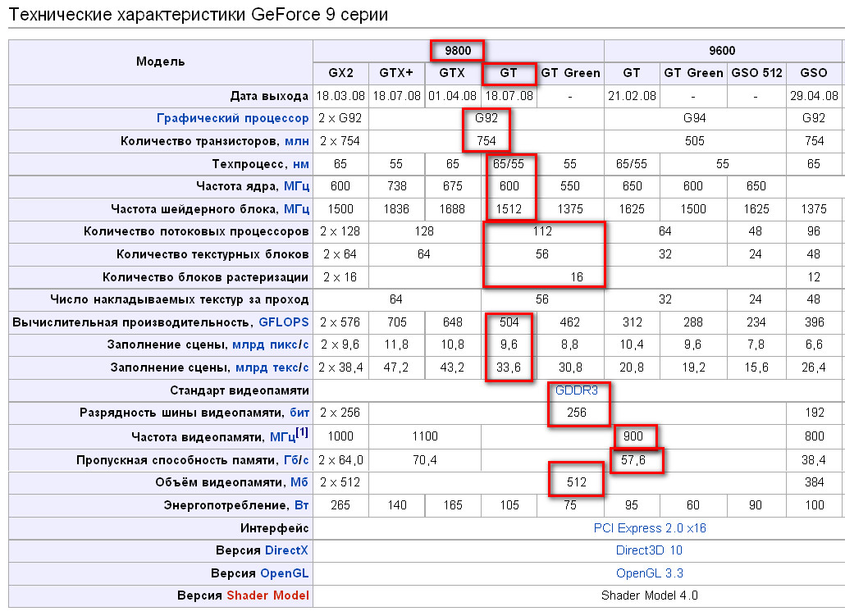Click the 265 power consumption value
845x616 pixels.
click(x=340, y=505)
